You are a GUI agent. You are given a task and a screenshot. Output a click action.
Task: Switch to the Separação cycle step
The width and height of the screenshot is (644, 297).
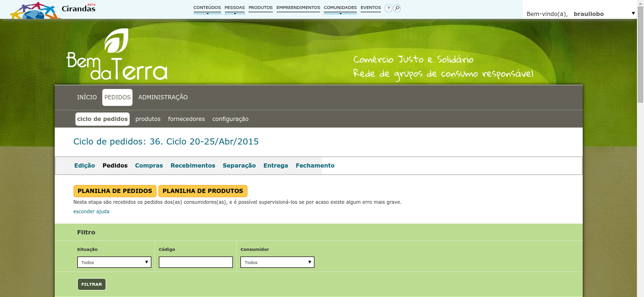[239, 166]
